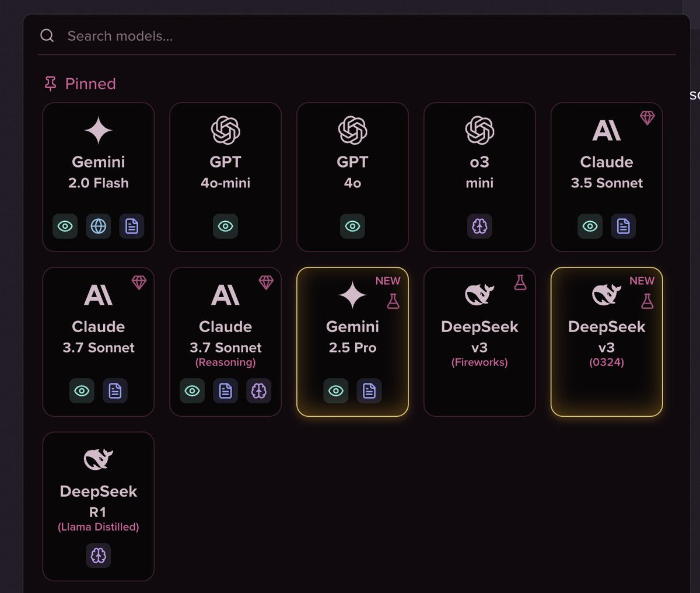
Task: Select the DeepSeek v3 (0324) model card
Action: [607, 341]
